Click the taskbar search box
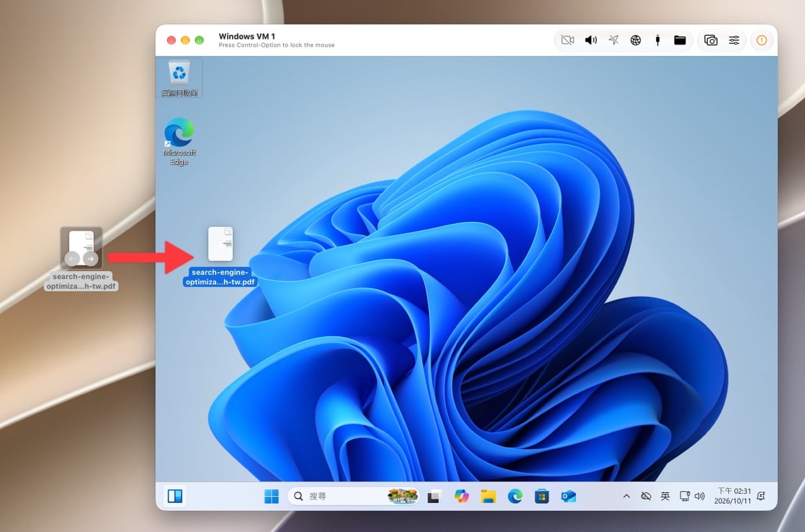 point(354,497)
